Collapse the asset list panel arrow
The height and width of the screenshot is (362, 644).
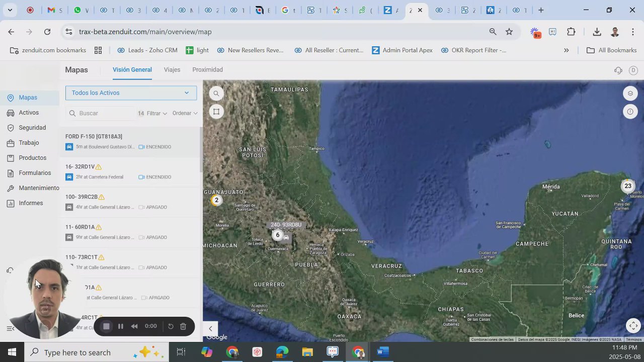210,329
